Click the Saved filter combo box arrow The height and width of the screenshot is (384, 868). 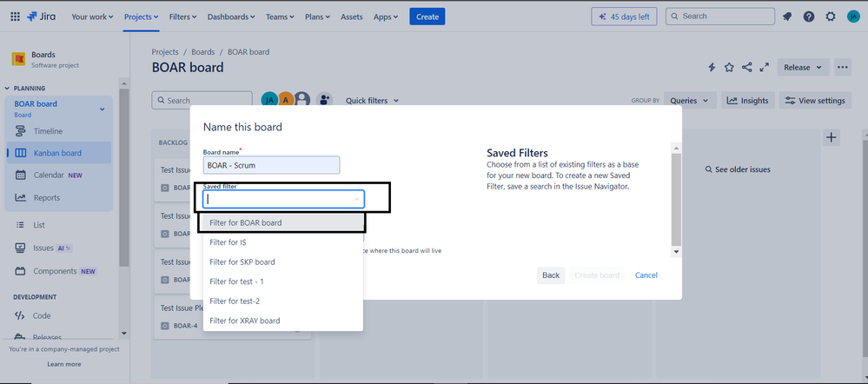point(357,199)
